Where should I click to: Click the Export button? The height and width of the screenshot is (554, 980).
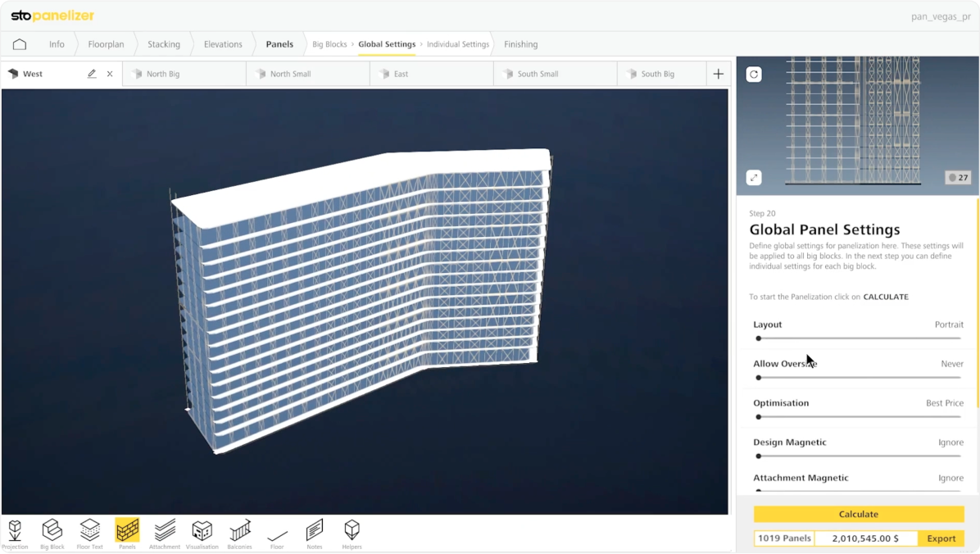point(941,538)
